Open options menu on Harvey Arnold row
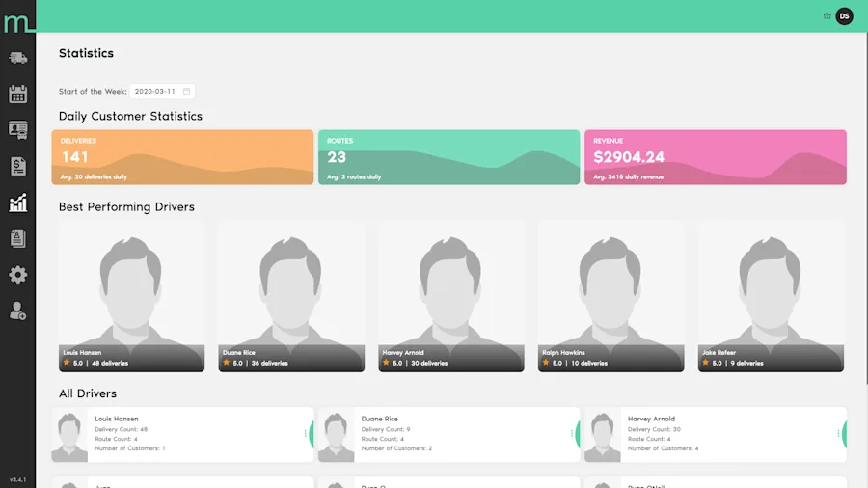Screen dimensions: 868x488 [838, 434]
